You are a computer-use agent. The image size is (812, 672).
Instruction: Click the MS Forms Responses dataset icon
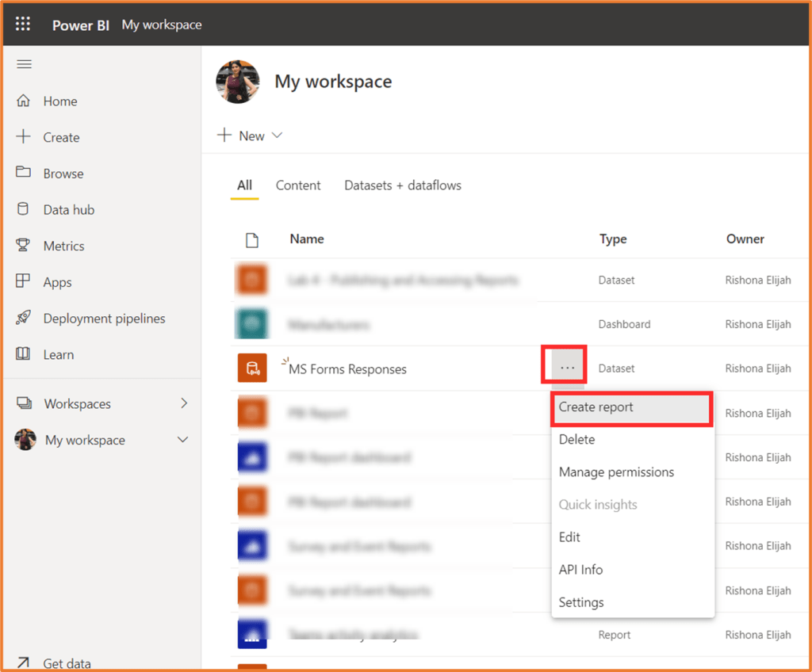pyautogui.click(x=251, y=368)
